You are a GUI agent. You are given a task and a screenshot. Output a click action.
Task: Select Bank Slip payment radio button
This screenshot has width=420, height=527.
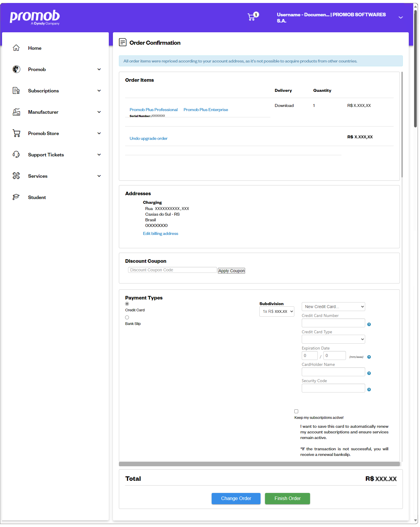pos(127,317)
